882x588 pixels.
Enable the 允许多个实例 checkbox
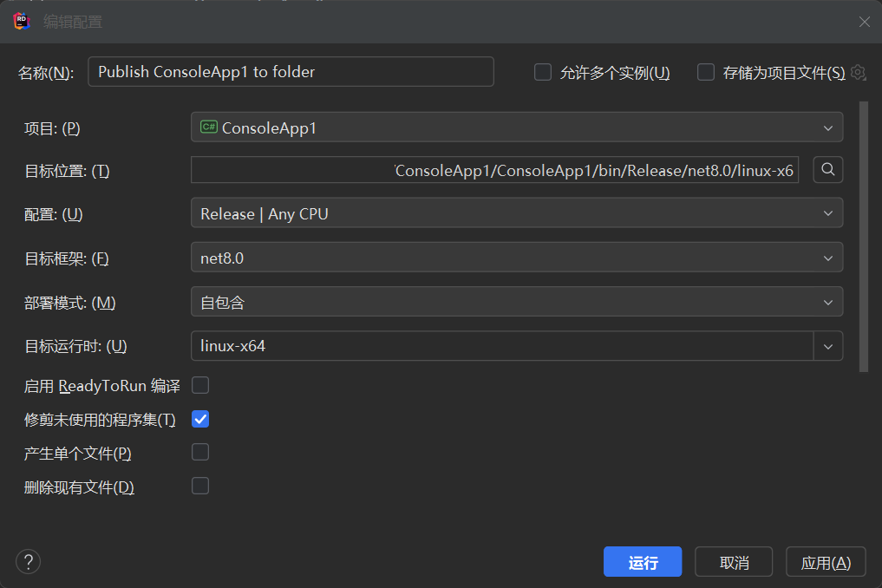pyautogui.click(x=543, y=73)
